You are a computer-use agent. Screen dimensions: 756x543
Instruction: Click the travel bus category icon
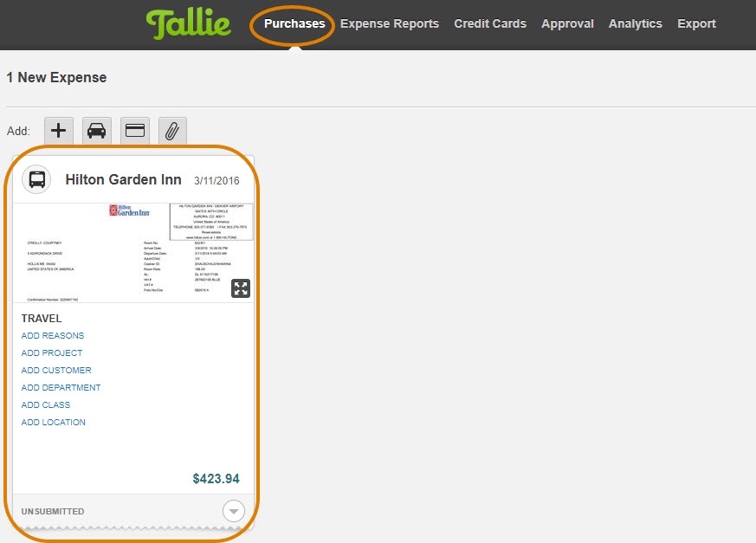(x=36, y=179)
